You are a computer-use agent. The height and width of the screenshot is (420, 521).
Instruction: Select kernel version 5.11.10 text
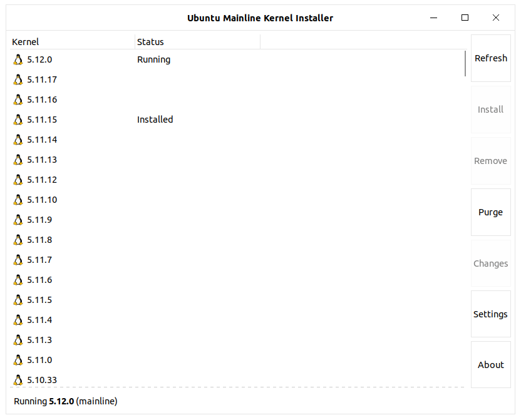coord(42,200)
